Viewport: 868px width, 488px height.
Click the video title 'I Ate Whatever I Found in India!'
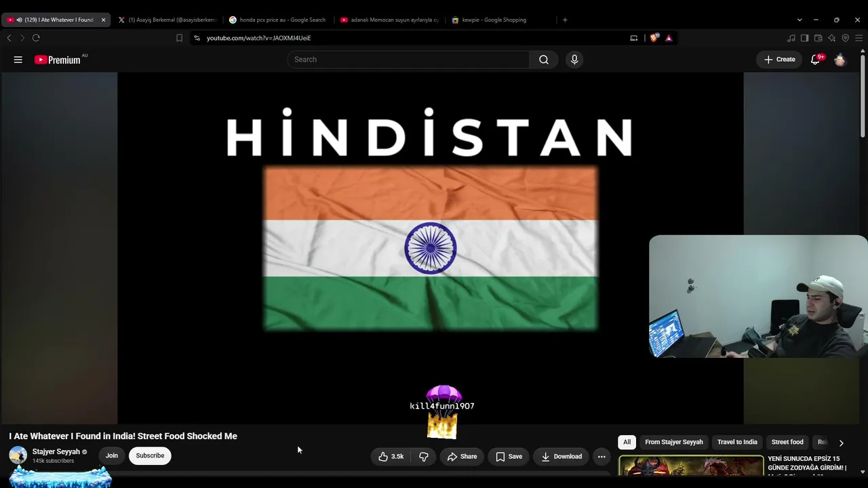(x=123, y=436)
